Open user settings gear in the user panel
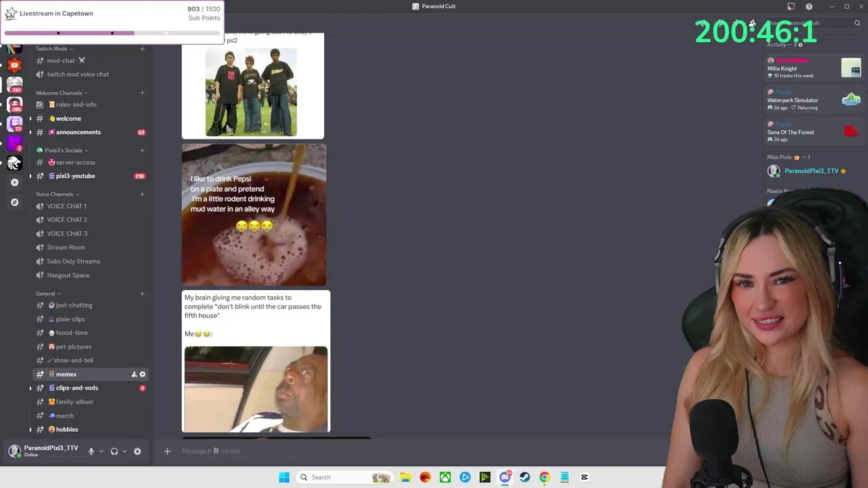Image resolution: width=868 pixels, height=488 pixels. point(137,451)
